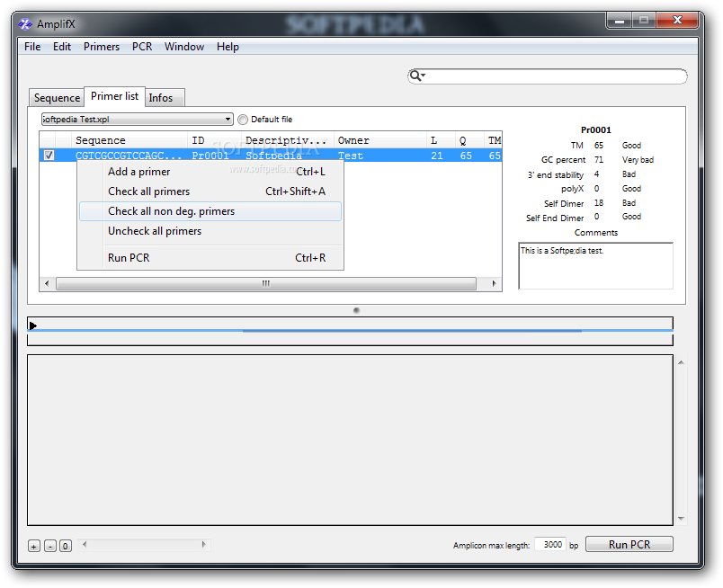Image resolution: width=723 pixels, height=588 pixels.
Task: Click the bottom slider left arrow
Action: pos(85,545)
